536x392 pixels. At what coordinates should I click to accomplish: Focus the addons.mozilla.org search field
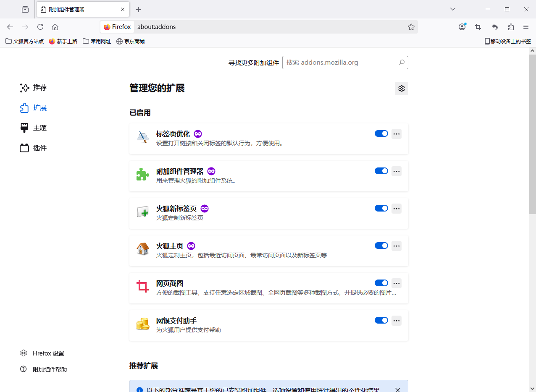(x=345, y=63)
